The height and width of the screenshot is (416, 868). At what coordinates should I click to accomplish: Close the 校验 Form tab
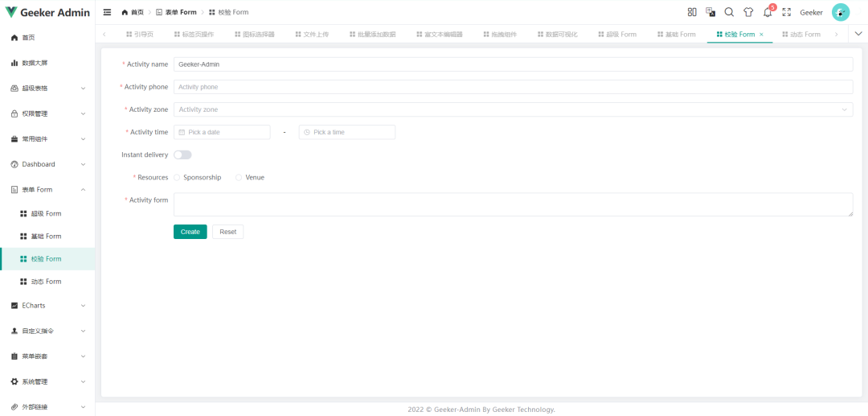coord(761,35)
